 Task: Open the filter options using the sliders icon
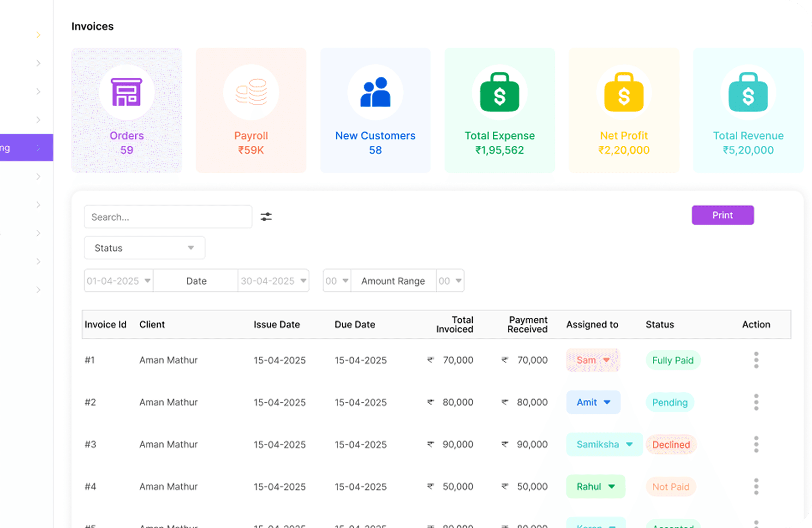coord(266,216)
